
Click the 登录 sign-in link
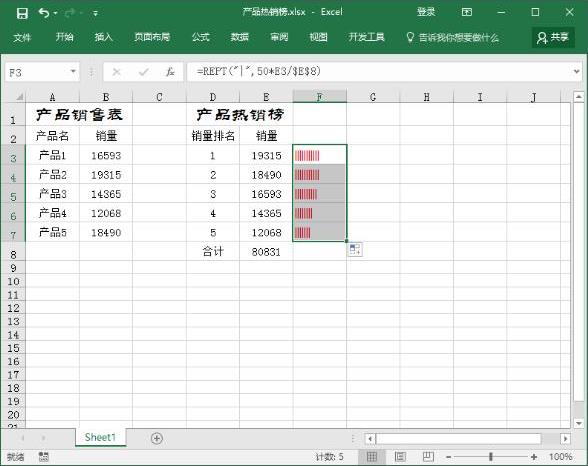426,12
